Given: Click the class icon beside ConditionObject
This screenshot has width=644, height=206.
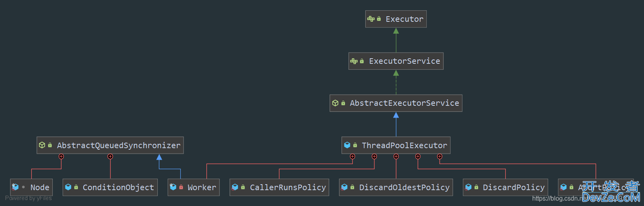Looking at the screenshot, I should [68, 187].
